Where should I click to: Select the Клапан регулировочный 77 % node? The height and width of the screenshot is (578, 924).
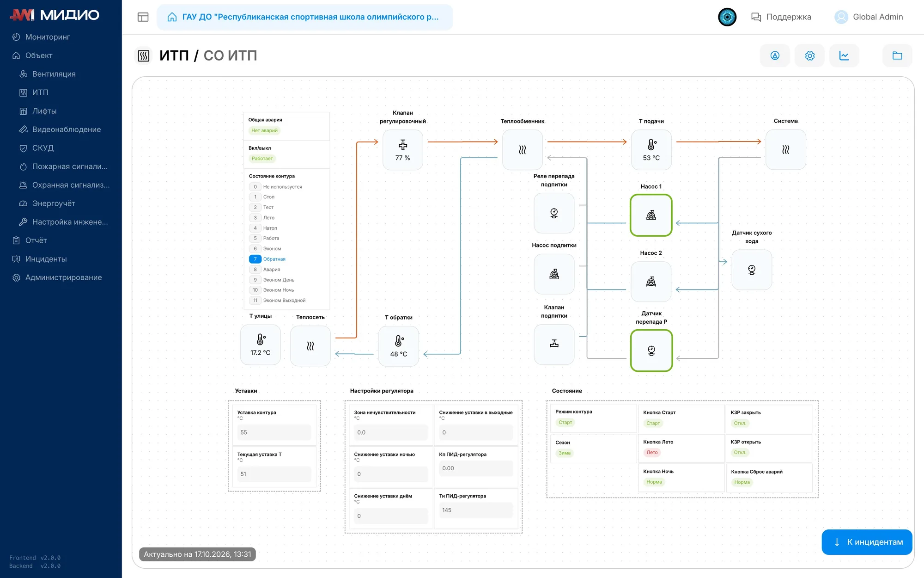coord(403,150)
